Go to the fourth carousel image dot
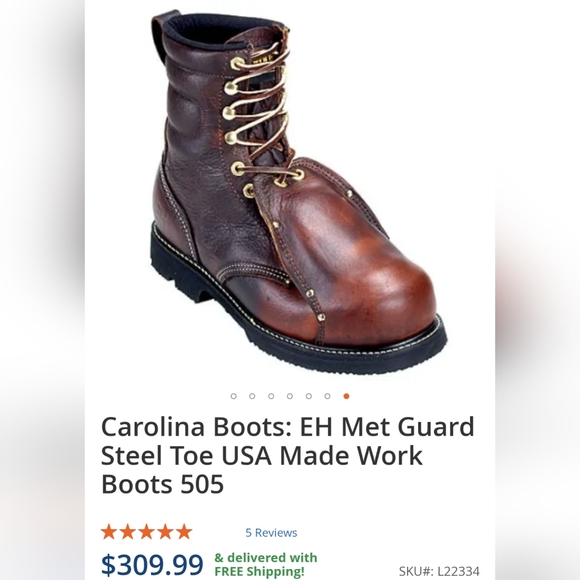 click(290, 396)
